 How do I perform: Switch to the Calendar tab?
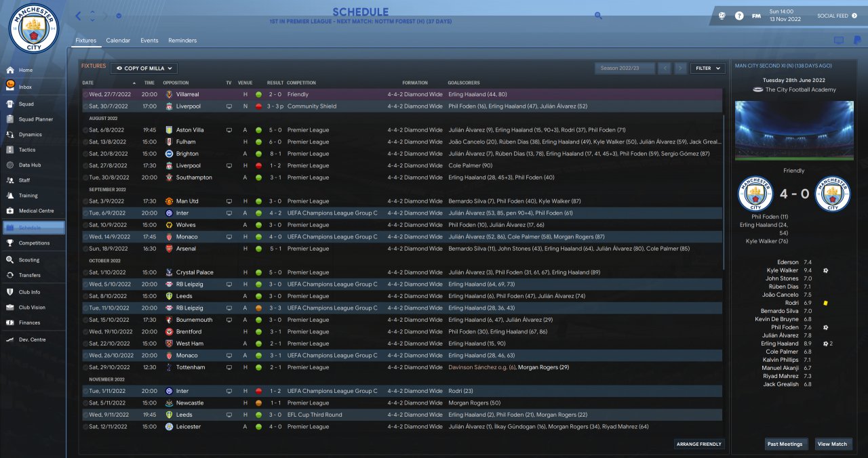(118, 41)
